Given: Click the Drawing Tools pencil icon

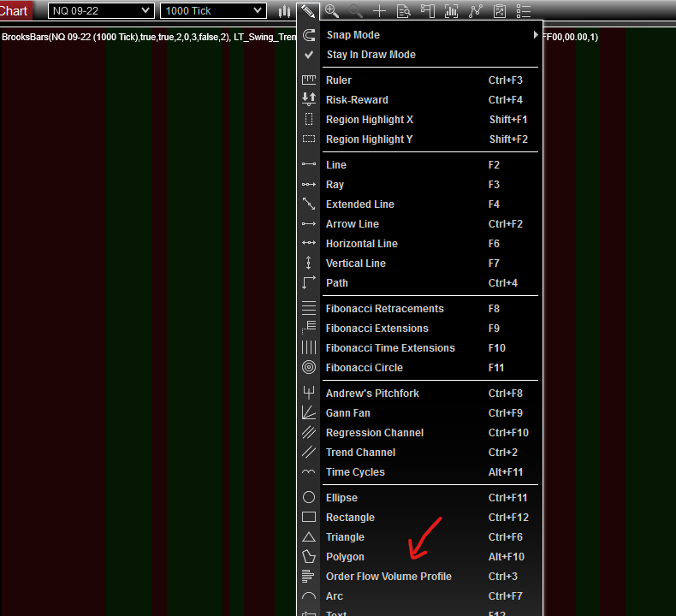Looking at the screenshot, I should [308, 11].
